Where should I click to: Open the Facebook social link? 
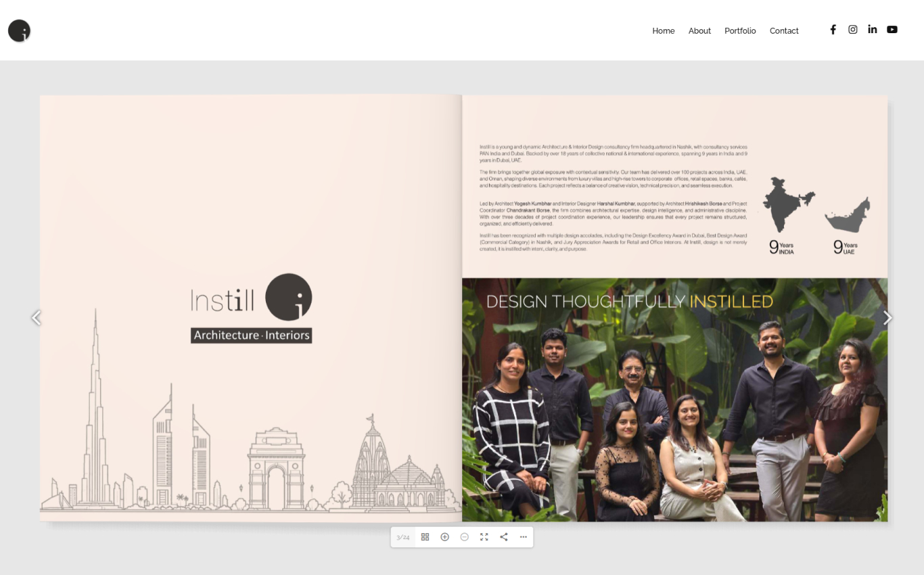[833, 30]
